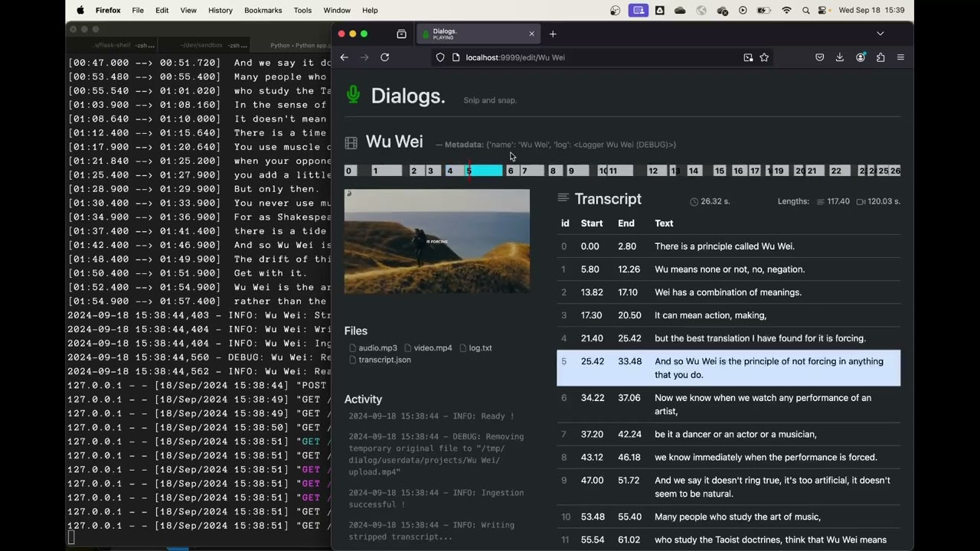
Task: Close the Dialogs browser tab
Action: click(531, 34)
